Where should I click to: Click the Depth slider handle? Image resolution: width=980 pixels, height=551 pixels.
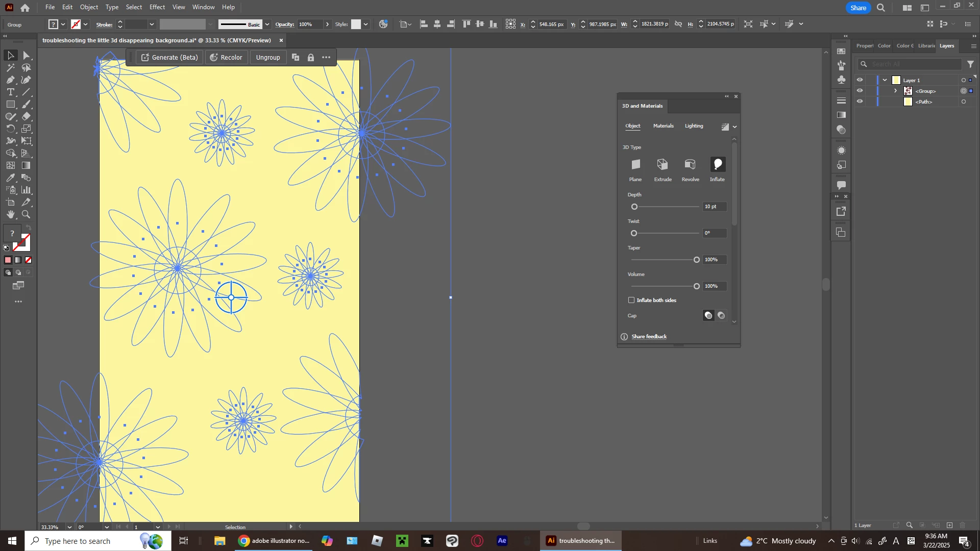(x=634, y=207)
